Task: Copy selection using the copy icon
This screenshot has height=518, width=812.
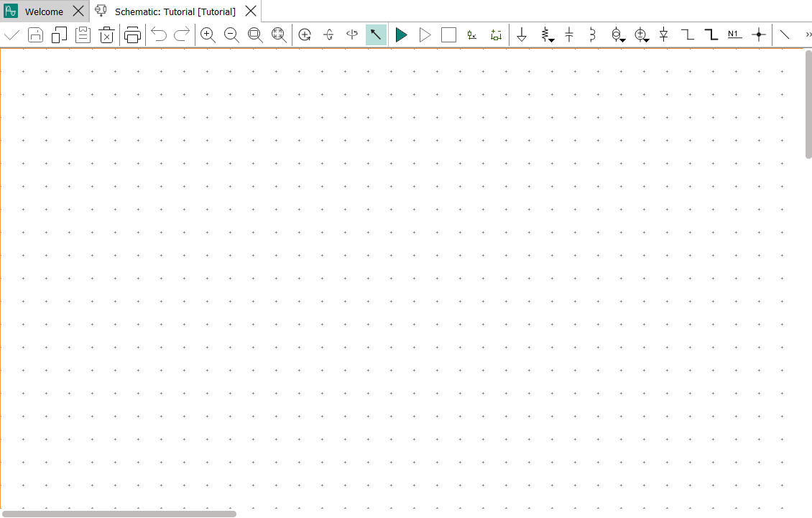Action: pos(59,35)
